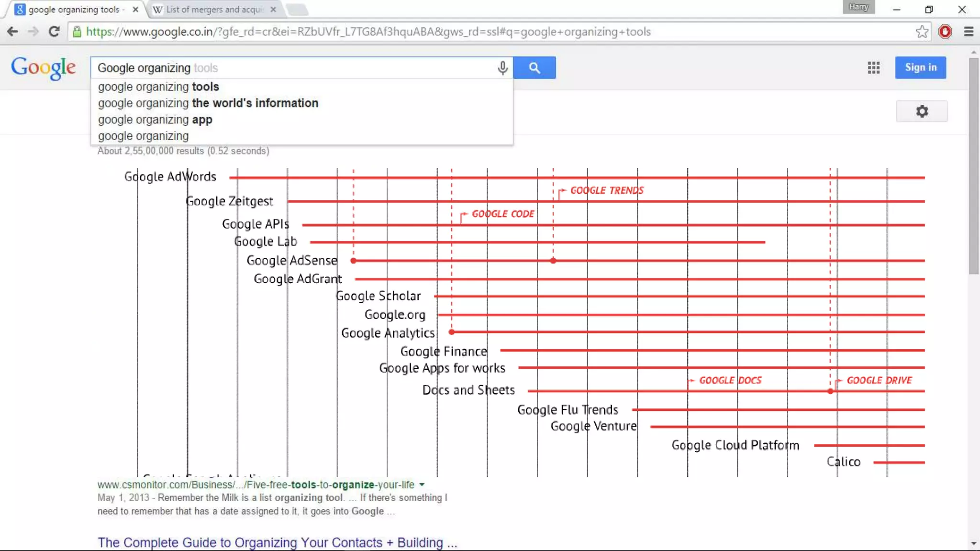This screenshot has width=980, height=551.
Task: Click the vertical page scrollbar thumb
Action: [x=973, y=165]
